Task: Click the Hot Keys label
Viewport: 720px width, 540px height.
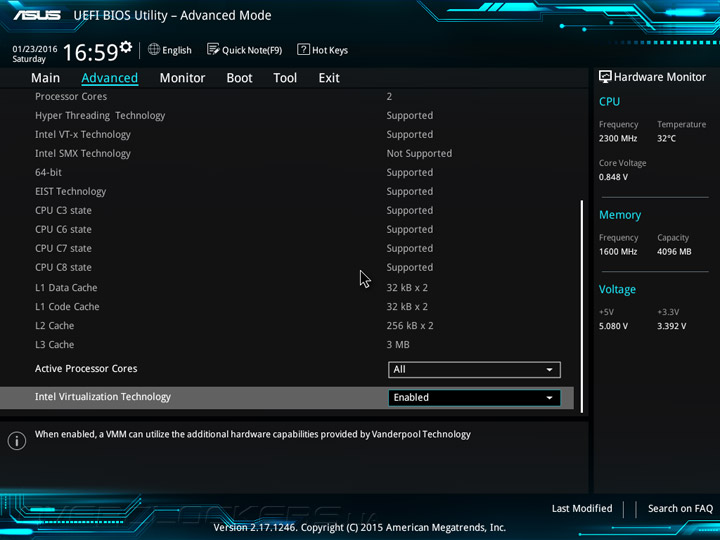Action: (x=330, y=50)
